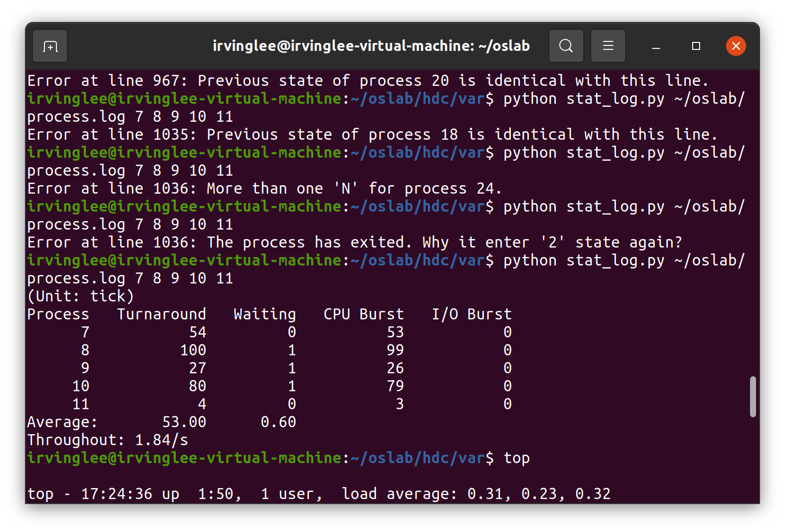Click the terminal scrollbar thumb
Viewport: 785px width, 532px height.
[753, 397]
